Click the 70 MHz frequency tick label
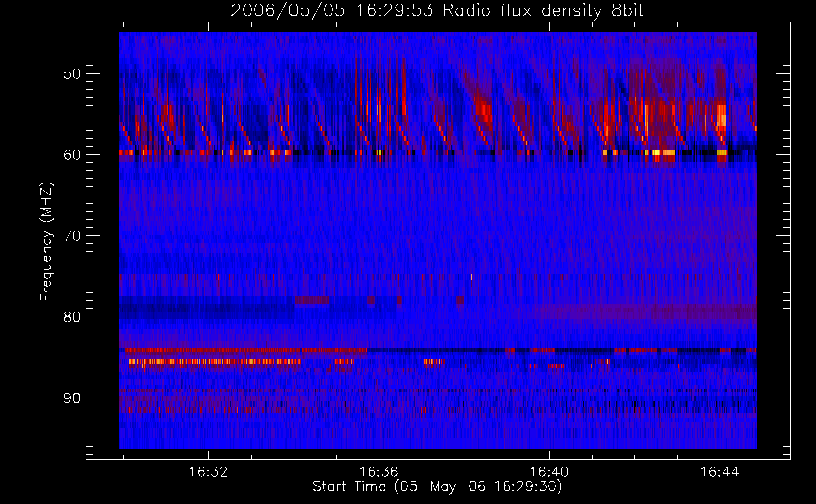 click(72, 236)
